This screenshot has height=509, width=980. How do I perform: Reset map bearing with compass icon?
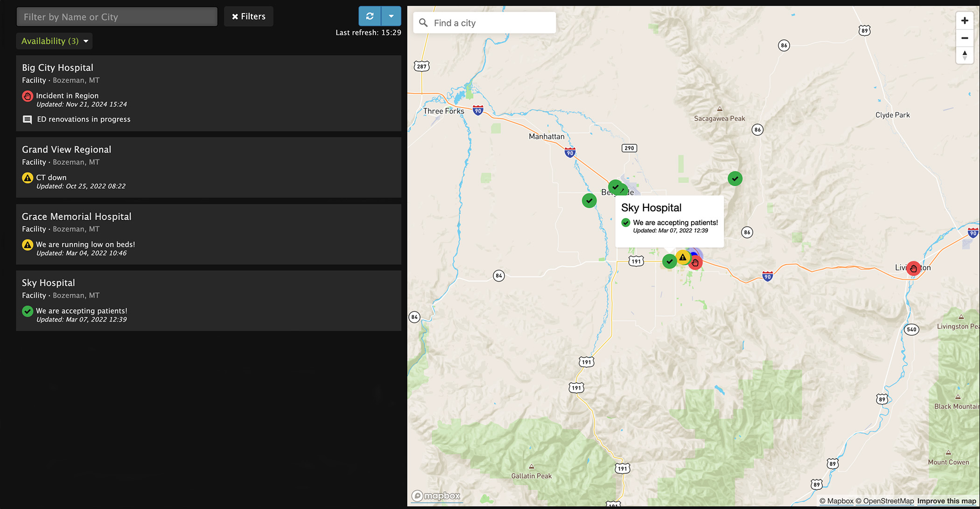point(964,56)
